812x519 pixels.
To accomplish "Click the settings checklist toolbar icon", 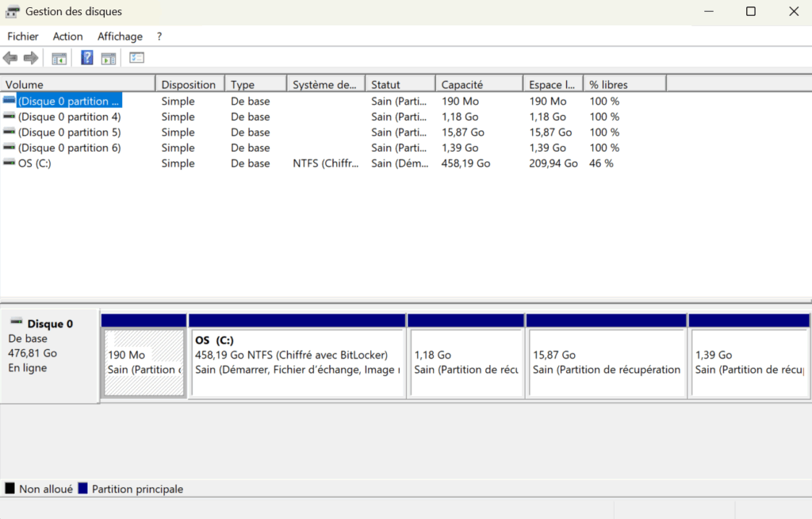I will [x=136, y=58].
